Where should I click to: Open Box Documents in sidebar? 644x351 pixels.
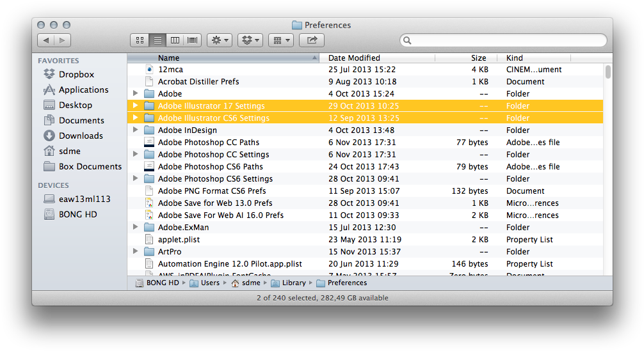coord(83,166)
